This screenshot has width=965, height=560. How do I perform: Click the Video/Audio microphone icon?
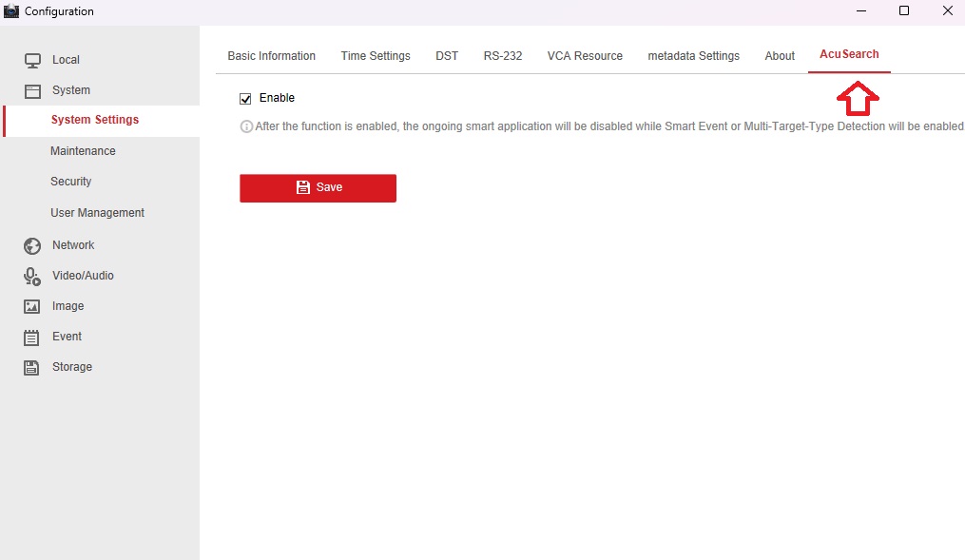(x=32, y=277)
